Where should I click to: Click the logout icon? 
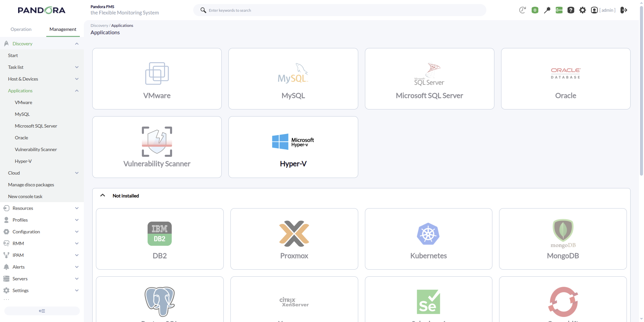click(624, 10)
